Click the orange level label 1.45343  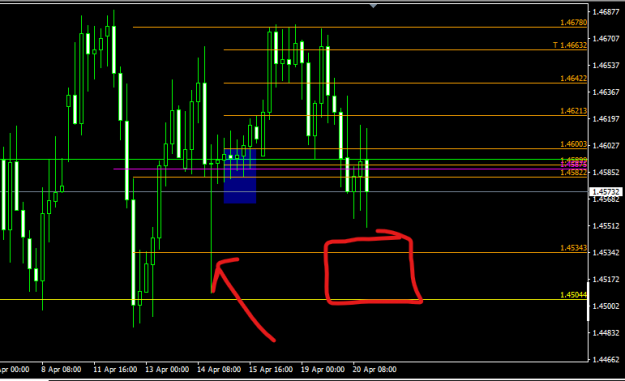[x=573, y=248]
